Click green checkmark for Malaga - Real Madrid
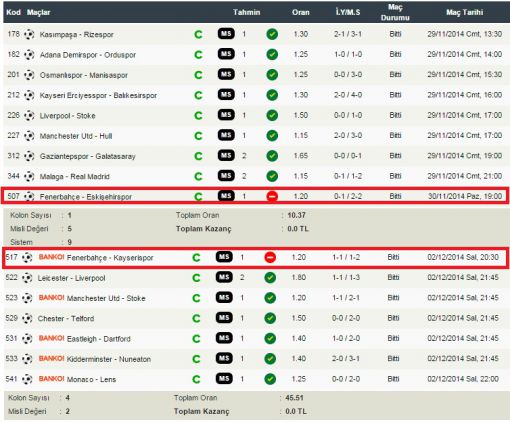The height and width of the screenshot is (422, 510). (x=272, y=176)
